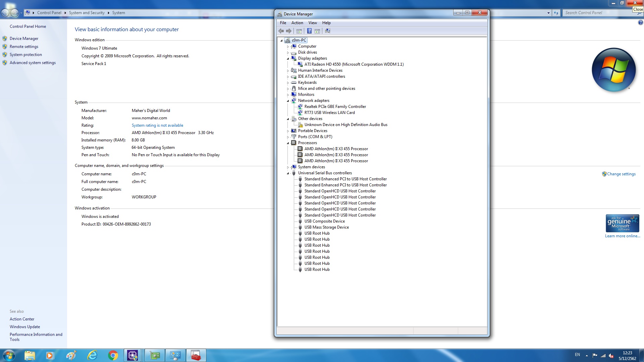This screenshot has height=362, width=644.
Task: Click the EN language indicator
Action: (577, 355)
